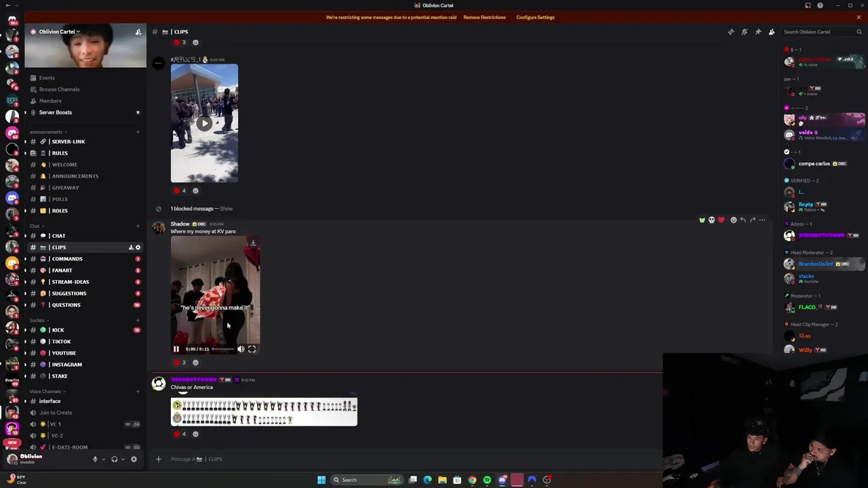The height and width of the screenshot is (488, 868).
Task: Collapse the announcements category
Action: point(46,132)
